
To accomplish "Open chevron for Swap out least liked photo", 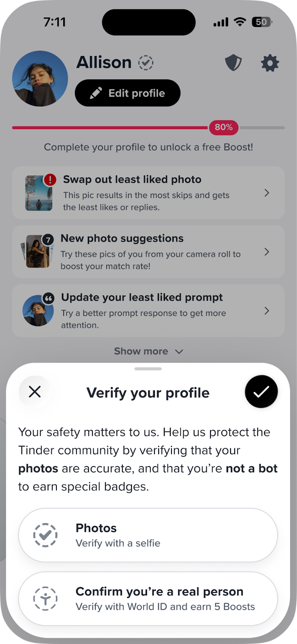I will (x=267, y=193).
